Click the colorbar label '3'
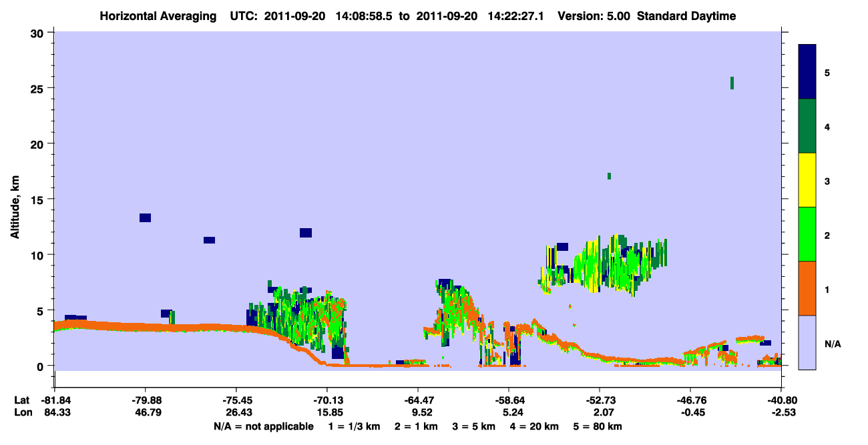Viewport: 868px width, 445px height. point(827,181)
